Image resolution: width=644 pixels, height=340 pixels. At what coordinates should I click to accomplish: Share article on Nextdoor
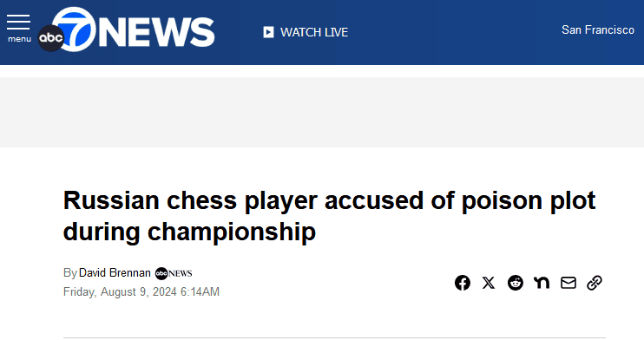pyautogui.click(x=542, y=283)
